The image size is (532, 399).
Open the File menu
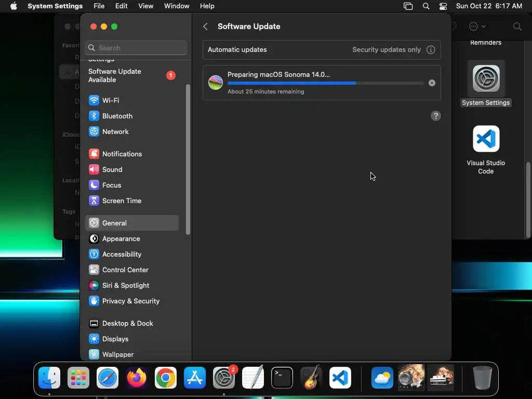(x=99, y=6)
